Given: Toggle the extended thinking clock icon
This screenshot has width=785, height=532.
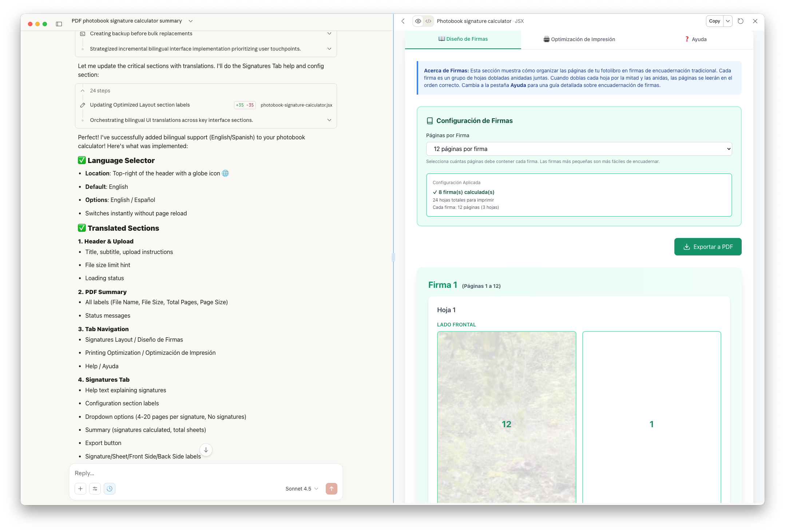Looking at the screenshot, I should pyautogui.click(x=110, y=489).
